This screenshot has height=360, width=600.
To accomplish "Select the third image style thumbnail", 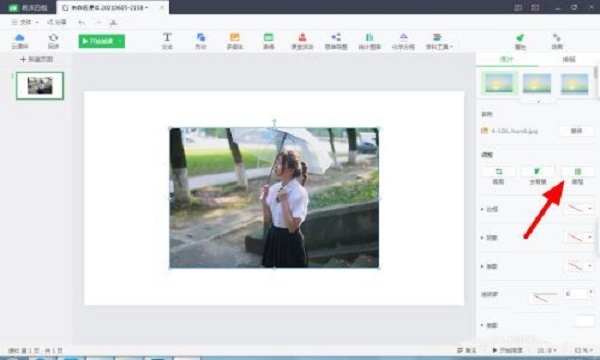I will tap(574, 83).
